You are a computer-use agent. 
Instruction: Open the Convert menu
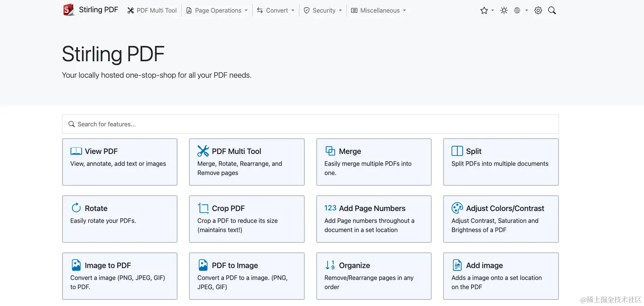276,10
